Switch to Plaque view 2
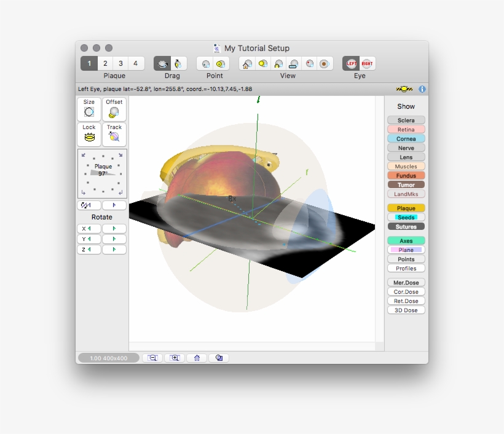This screenshot has width=504, height=434. [104, 63]
